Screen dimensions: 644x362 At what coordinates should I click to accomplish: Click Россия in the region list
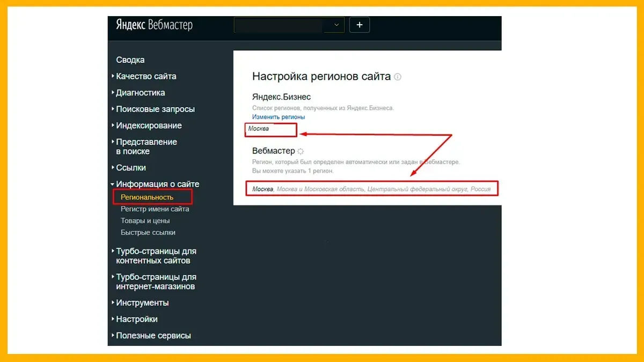tap(480, 189)
